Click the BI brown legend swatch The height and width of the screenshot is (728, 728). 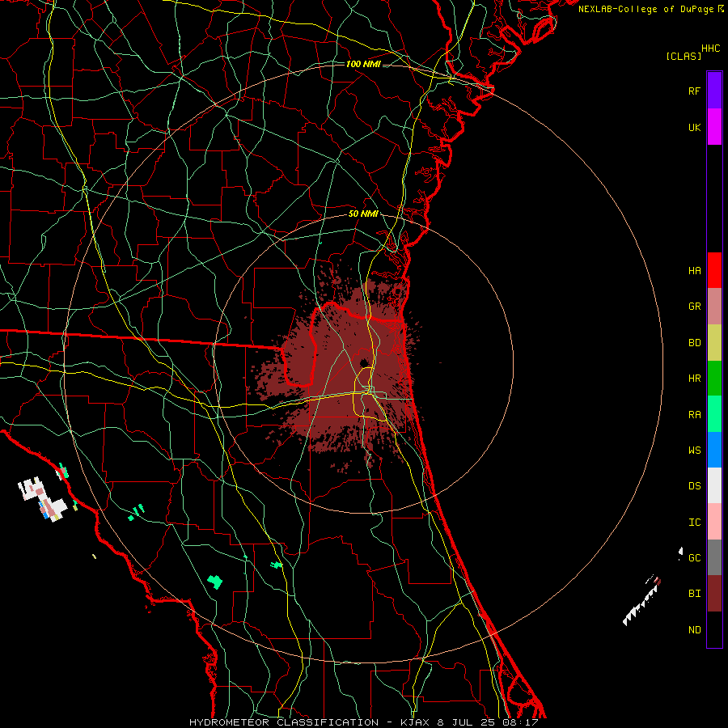point(714,594)
